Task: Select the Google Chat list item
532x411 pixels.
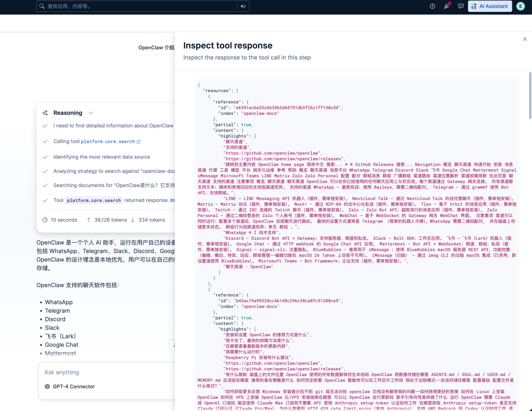Action: (x=62, y=345)
